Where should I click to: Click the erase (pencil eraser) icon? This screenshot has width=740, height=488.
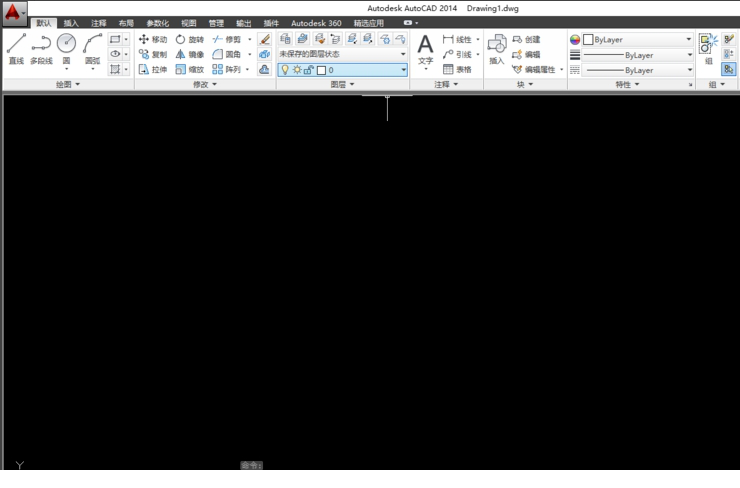[x=264, y=39]
